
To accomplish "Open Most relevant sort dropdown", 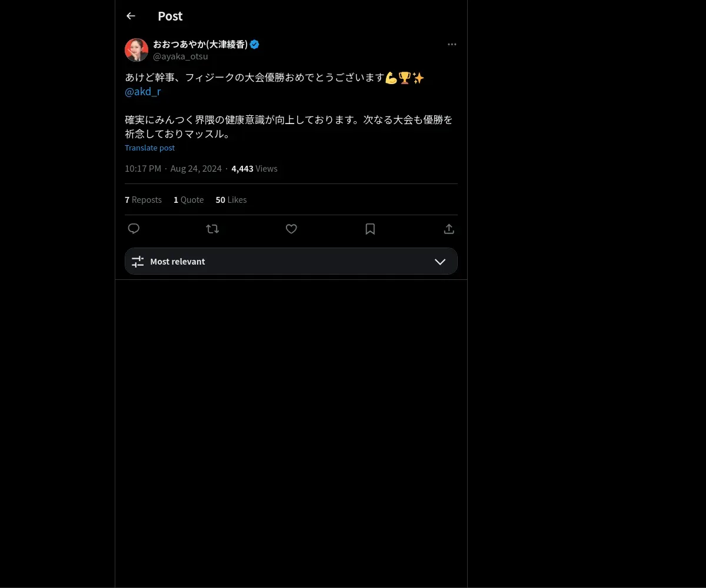I will (291, 261).
